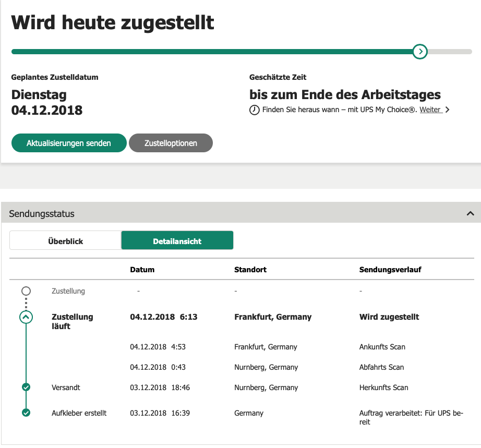Click the green checkmark next to Aufkleber erstellt
This screenshot has width=481, height=448.
[26, 413]
